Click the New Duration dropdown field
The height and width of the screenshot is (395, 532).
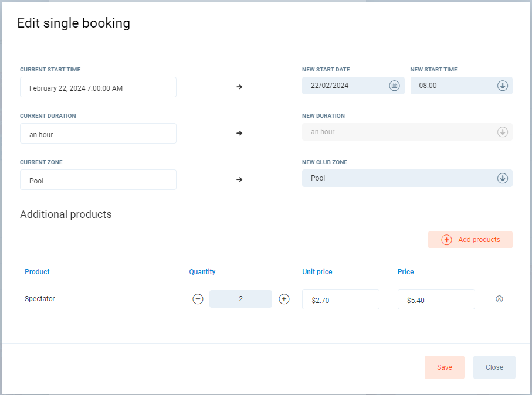point(399,132)
